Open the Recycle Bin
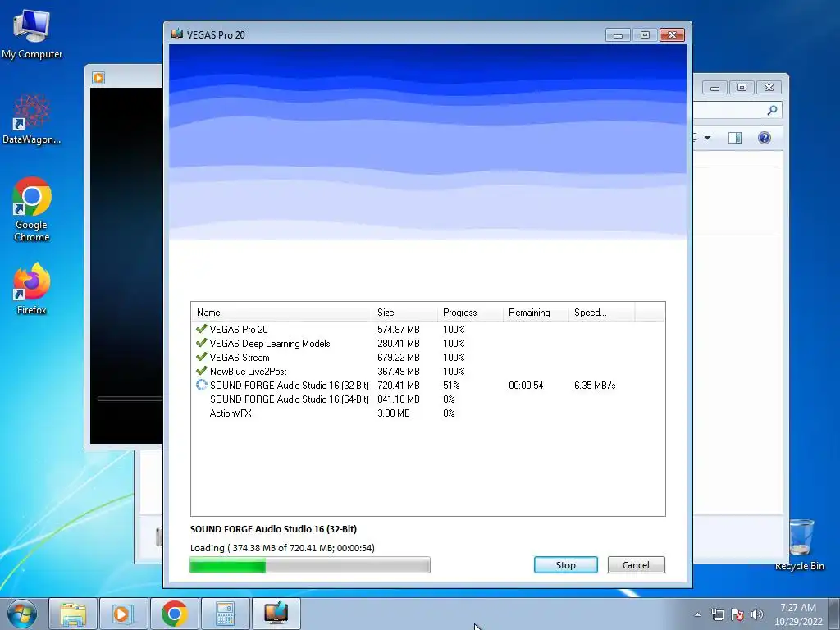This screenshot has height=630, width=840. pyautogui.click(x=800, y=545)
